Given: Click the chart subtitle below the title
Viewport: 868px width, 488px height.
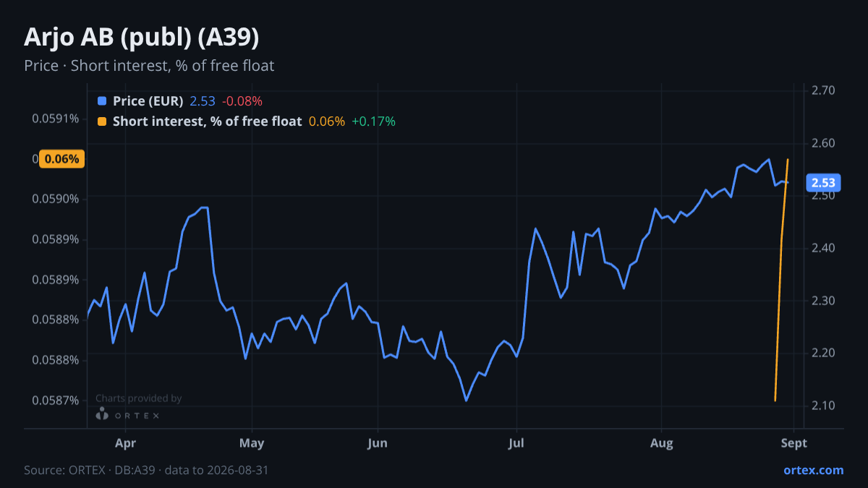Looking at the screenshot, I should 149,66.
